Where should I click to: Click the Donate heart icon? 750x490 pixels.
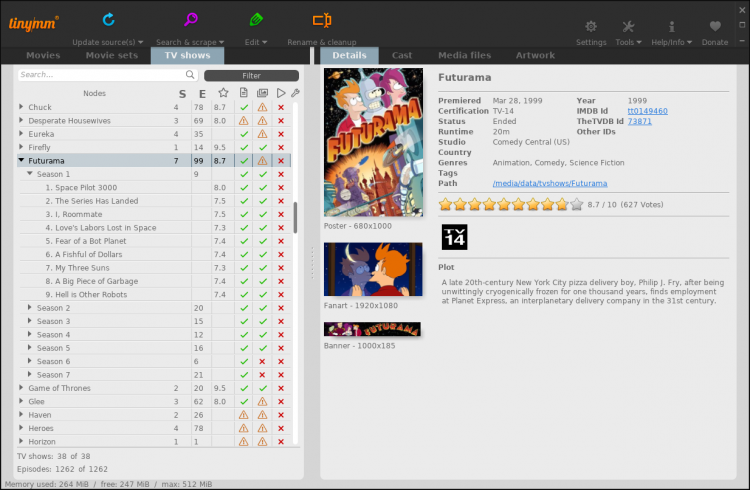(x=714, y=27)
